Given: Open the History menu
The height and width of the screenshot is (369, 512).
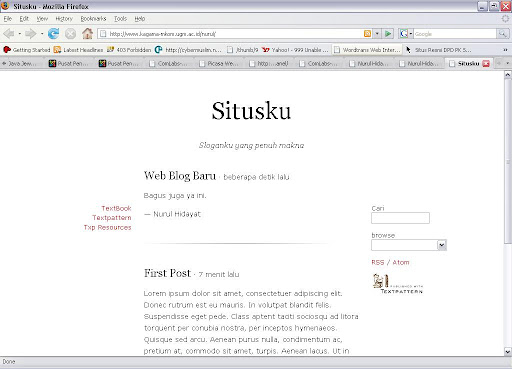Looking at the screenshot, I should [x=64, y=19].
